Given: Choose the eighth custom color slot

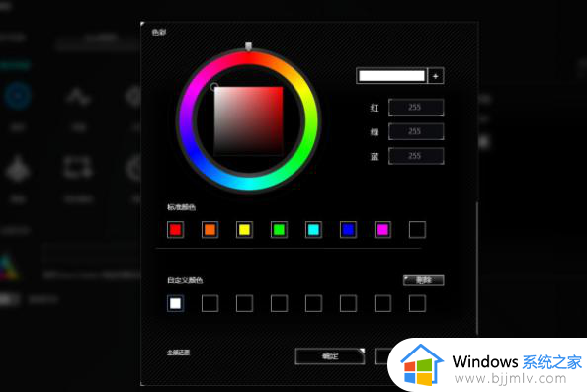Looking at the screenshot, I should click(x=417, y=303).
